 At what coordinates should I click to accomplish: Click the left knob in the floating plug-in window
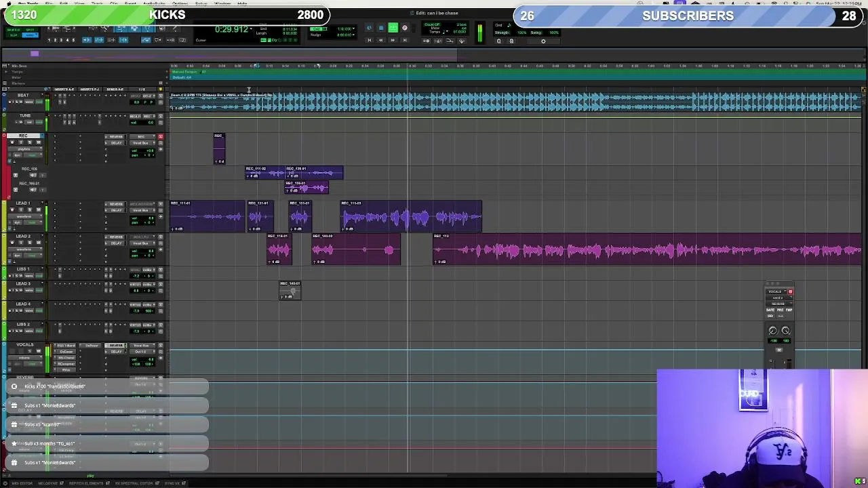click(x=773, y=331)
